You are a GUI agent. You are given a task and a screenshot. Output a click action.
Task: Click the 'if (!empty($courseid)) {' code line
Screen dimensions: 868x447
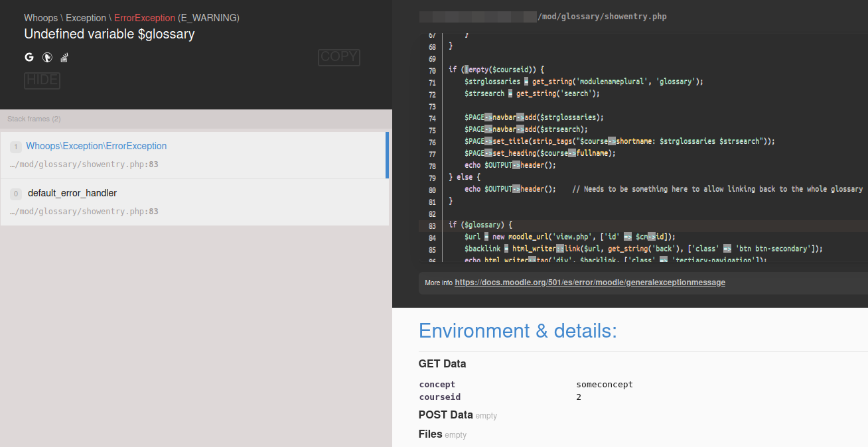pos(496,70)
